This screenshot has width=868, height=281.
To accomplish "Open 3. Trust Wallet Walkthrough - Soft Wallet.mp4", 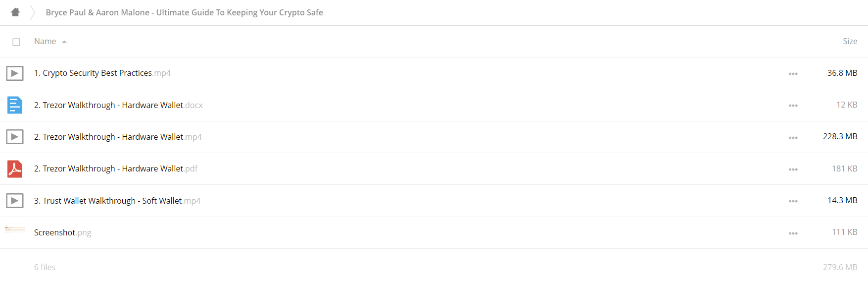I will 117,201.
